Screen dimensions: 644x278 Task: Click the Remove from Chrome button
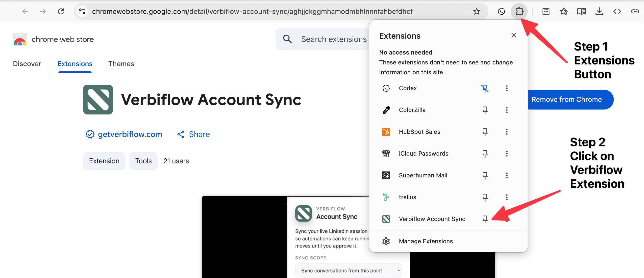click(x=570, y=99)
